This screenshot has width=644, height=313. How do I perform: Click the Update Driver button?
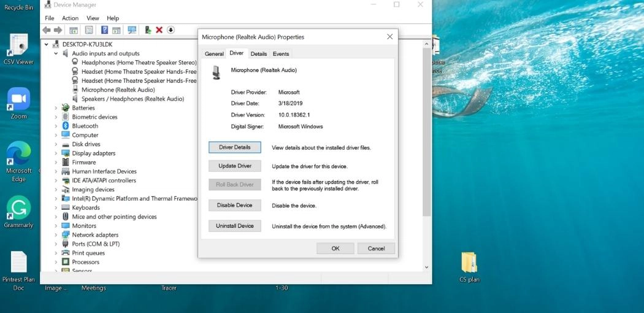point(234,166)
